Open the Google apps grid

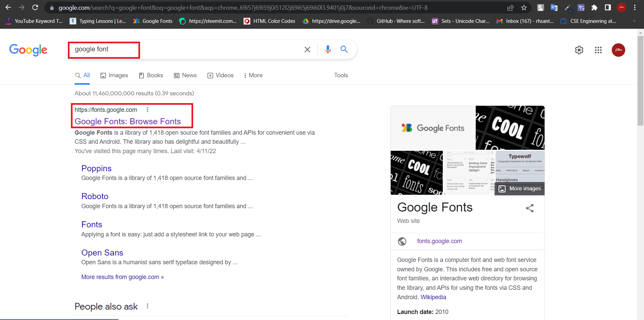[x=598, y=50]
